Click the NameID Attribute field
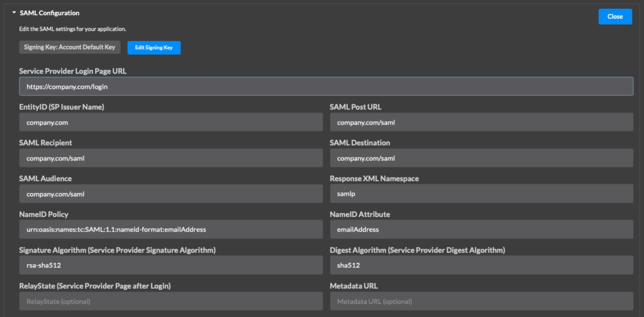Image resolution: width=644 pixels, height=317 pixels. 481,230
